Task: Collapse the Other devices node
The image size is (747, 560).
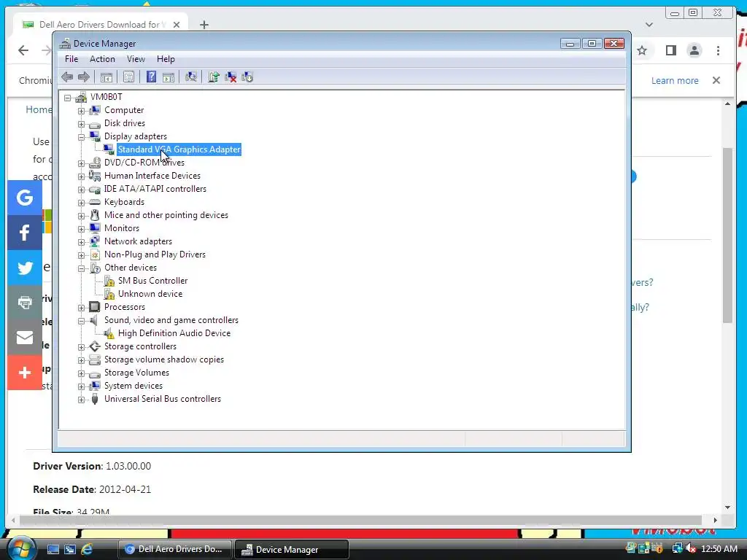Action: point(82,268)
